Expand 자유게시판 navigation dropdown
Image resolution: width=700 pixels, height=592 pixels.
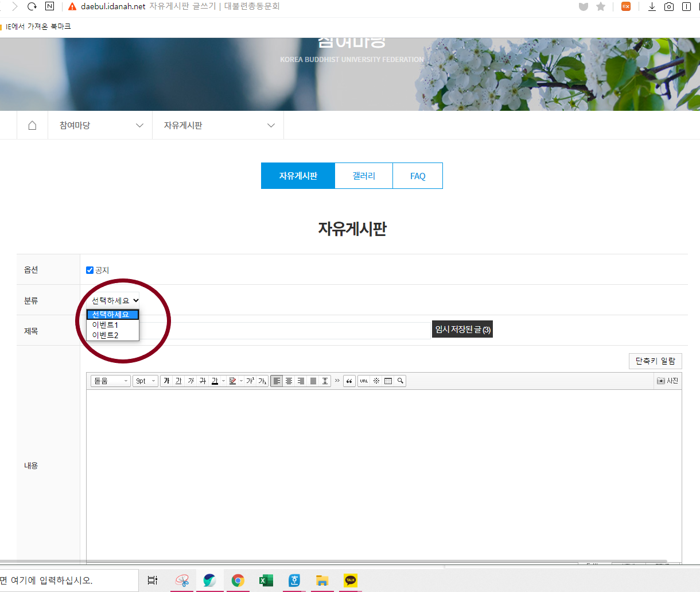pyautogui.click(x=218, y=125)
